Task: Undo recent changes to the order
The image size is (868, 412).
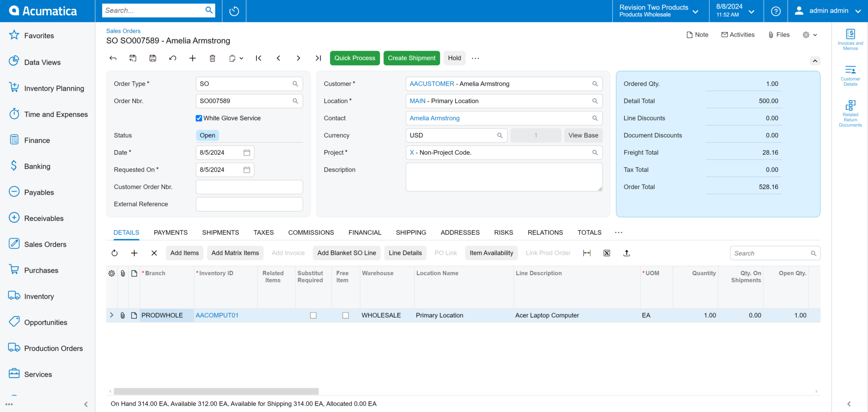Action: (x=172, y=58)
